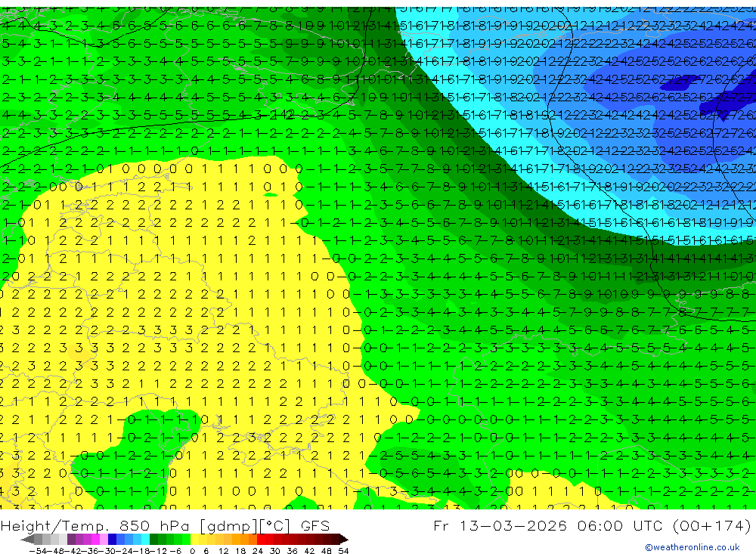The image size is (756, 554).
Task: Click the dark maroon right arrow of legend
Action: point(344,540)
